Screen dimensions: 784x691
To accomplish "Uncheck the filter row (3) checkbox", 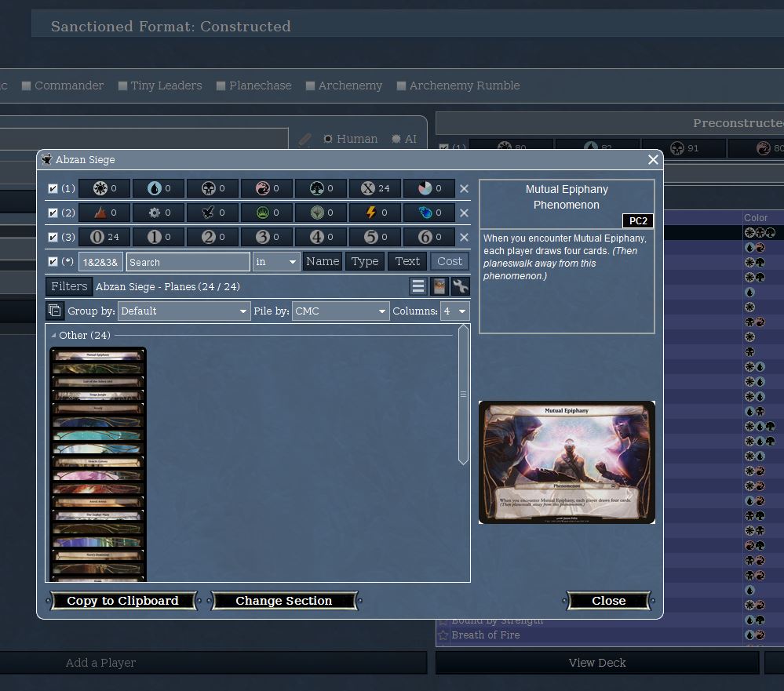I will click(53, 237).
